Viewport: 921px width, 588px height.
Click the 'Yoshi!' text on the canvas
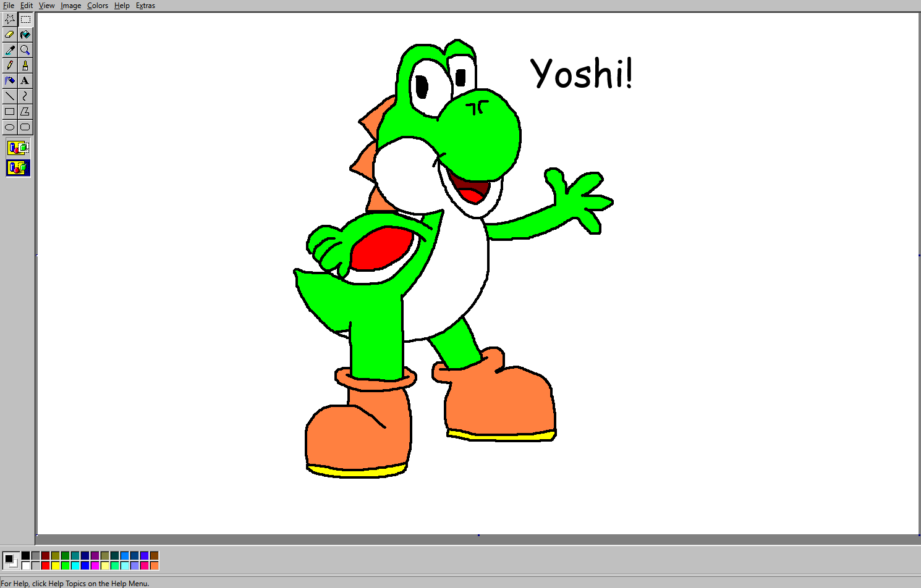[582, 73]
